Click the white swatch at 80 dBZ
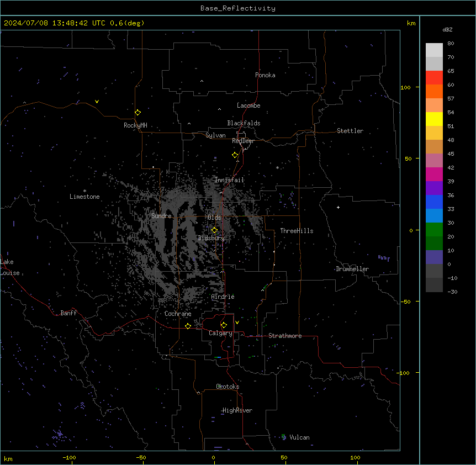 [434, 50]
